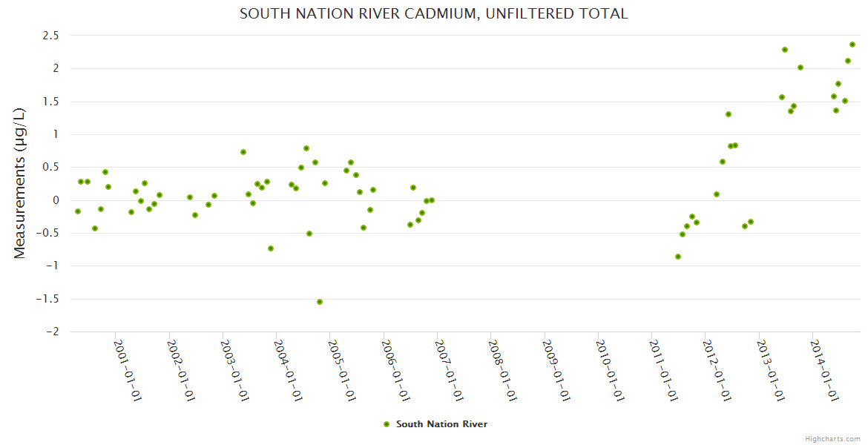This screenshot has height=445, width=868.
Task: Select the late-2013 point at 2.0
Action: point(800,67)
